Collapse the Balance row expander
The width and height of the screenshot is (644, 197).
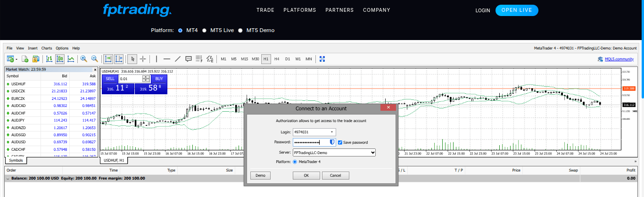pyautogui.click(x=8, y=178)
